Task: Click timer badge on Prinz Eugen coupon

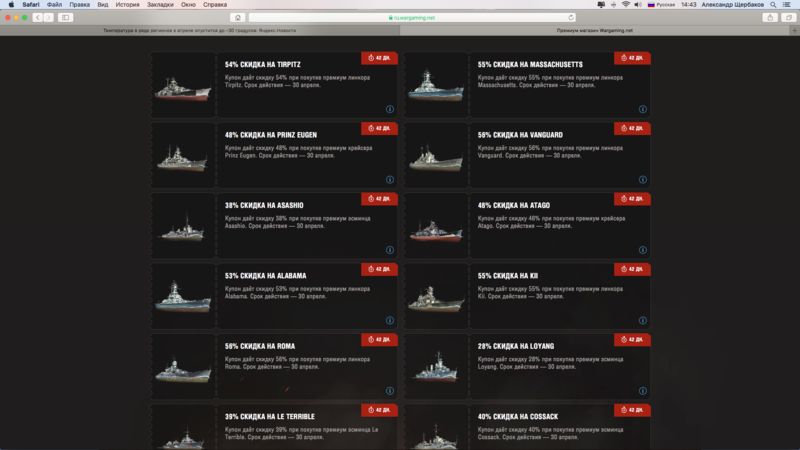Action: click(379, 129)
